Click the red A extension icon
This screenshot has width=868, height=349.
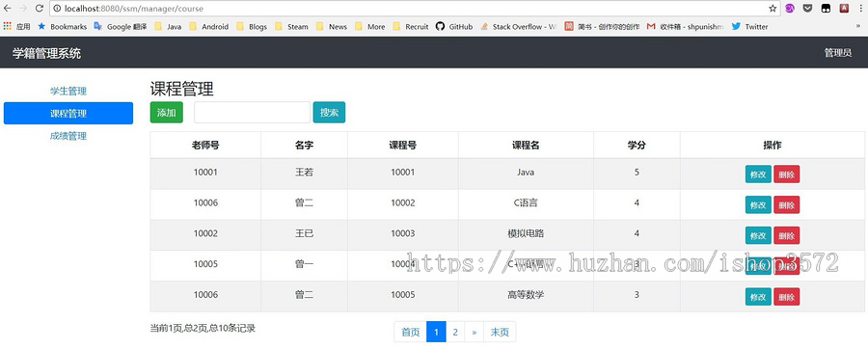coord(844,9)
